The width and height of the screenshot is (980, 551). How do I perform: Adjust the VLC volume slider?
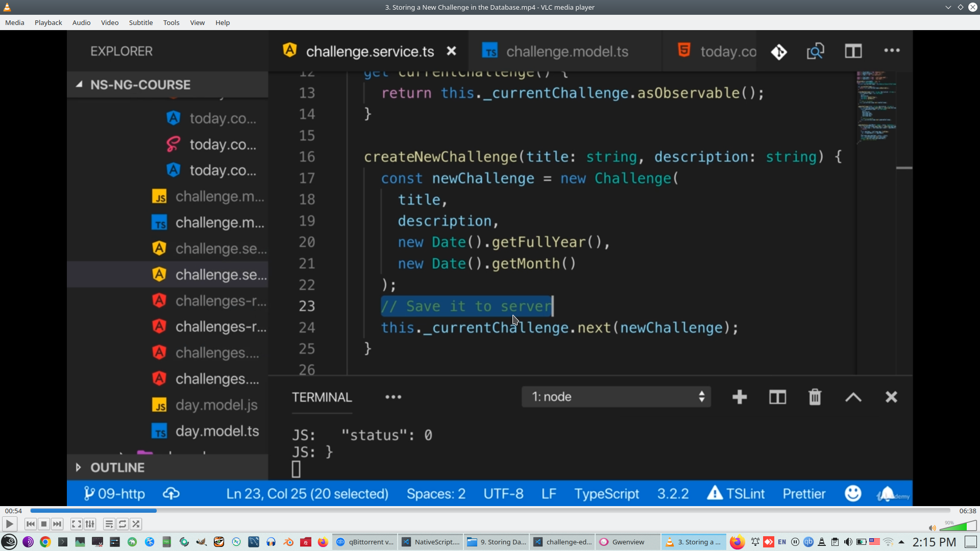coord(959,526)
